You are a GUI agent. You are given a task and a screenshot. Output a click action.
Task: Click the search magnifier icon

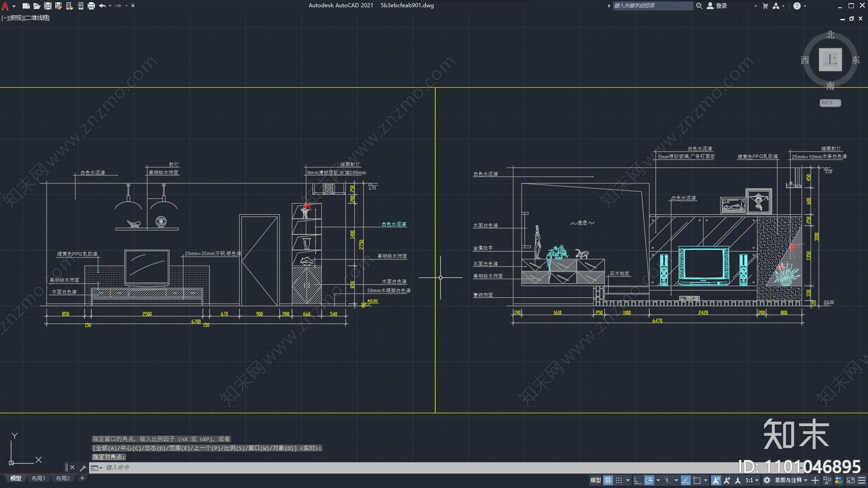coord(699,5)
